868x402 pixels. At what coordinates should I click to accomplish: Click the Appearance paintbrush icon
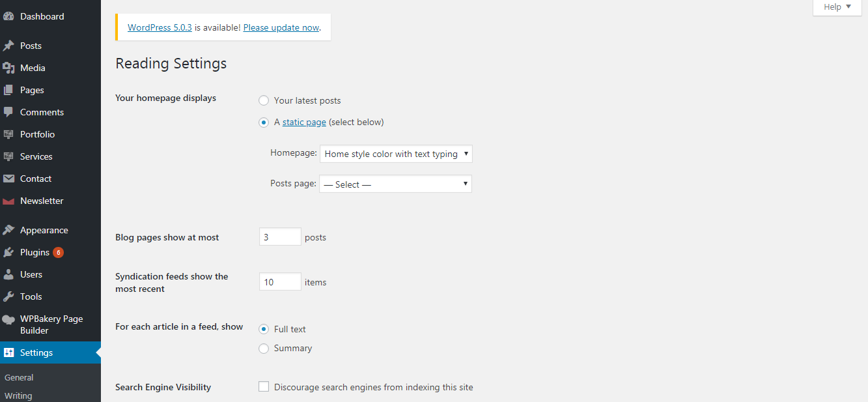click(8, 230)
